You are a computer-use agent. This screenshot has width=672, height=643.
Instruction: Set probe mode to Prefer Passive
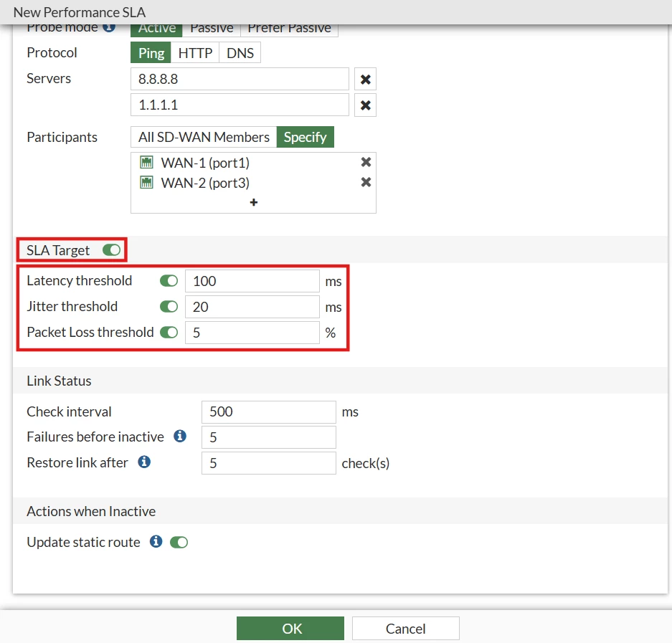tap(289, 29)
